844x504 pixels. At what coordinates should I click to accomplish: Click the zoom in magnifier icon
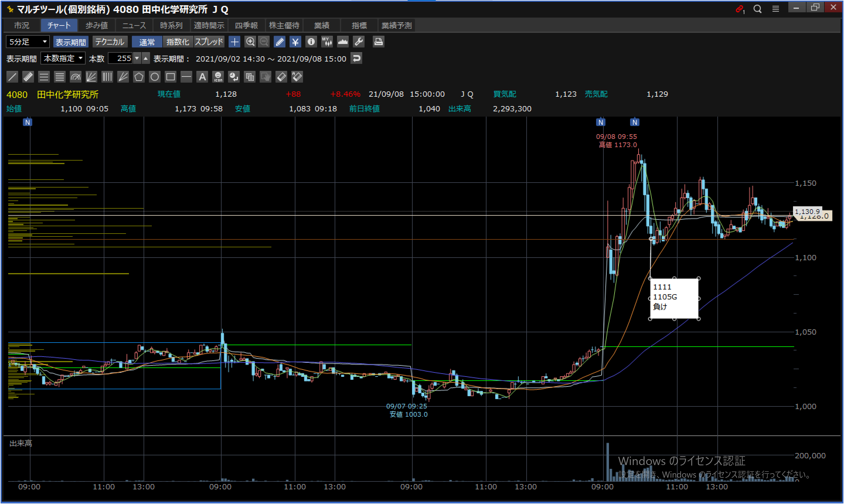[250, 42]
